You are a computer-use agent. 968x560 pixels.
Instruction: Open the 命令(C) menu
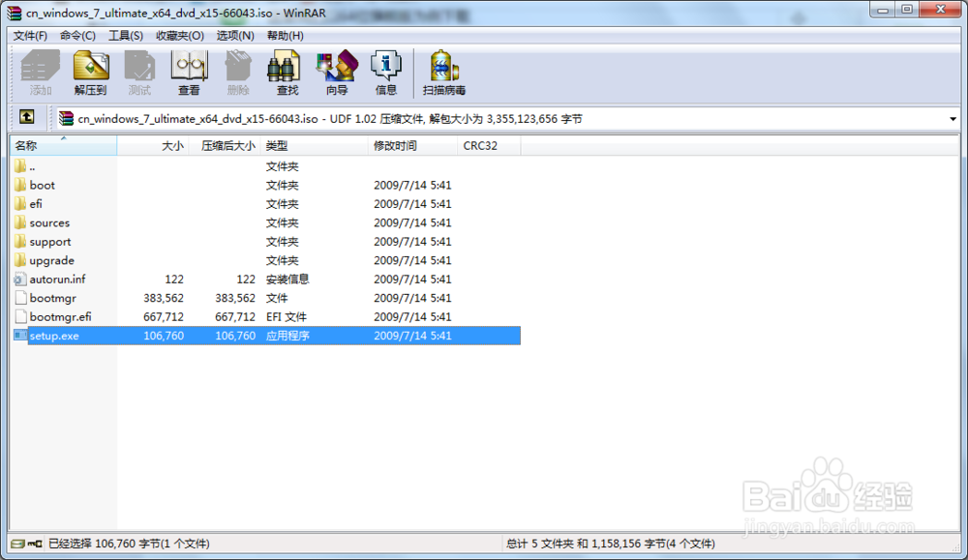click(x=77, y=36)
